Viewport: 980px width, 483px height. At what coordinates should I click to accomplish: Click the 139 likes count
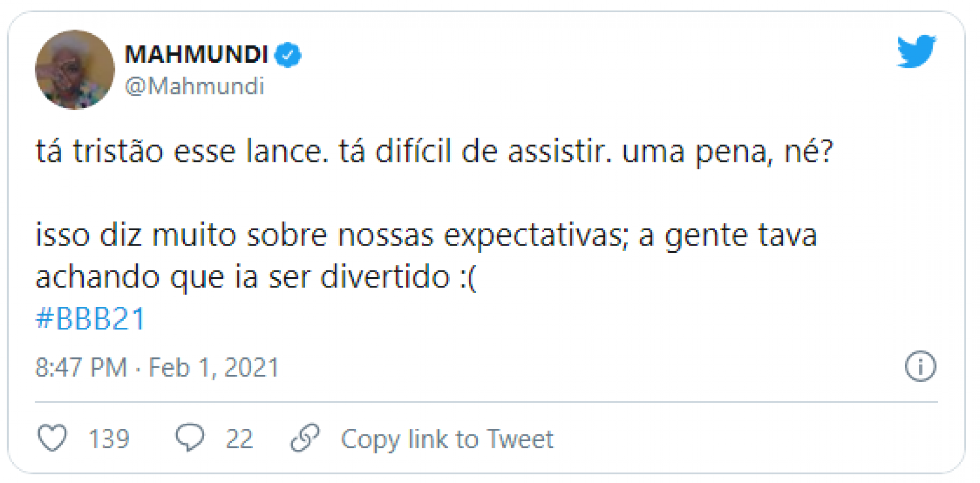[x=109, y=439]
